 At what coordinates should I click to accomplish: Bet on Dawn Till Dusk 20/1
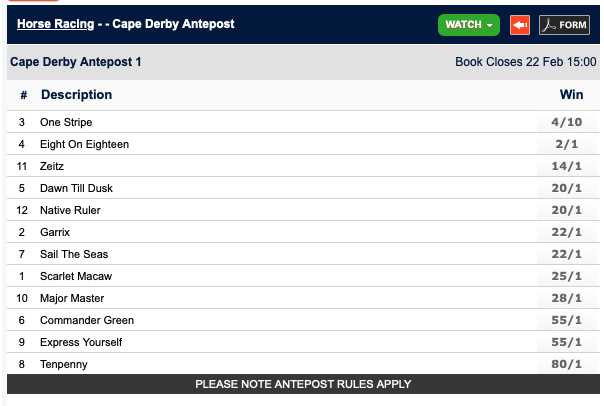click(x=566, y=188)
